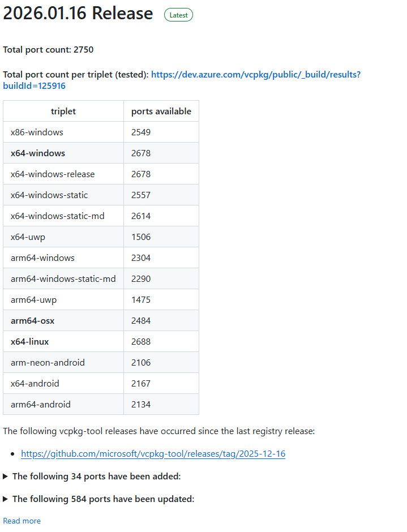This screenshot has height=532, width=407.
Task: Click the 2026.01.16 Release heading
Action: click(78, 14)
